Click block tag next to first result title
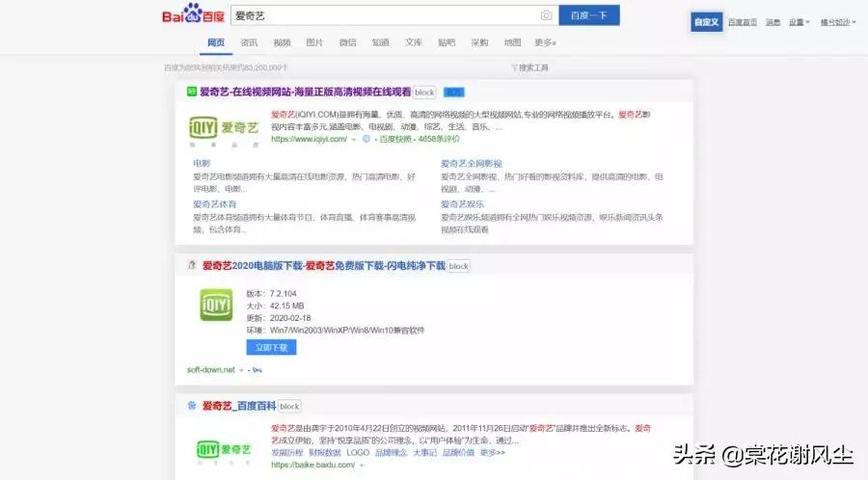This screenshot has height=480, width=868. (x=424, y=93)
